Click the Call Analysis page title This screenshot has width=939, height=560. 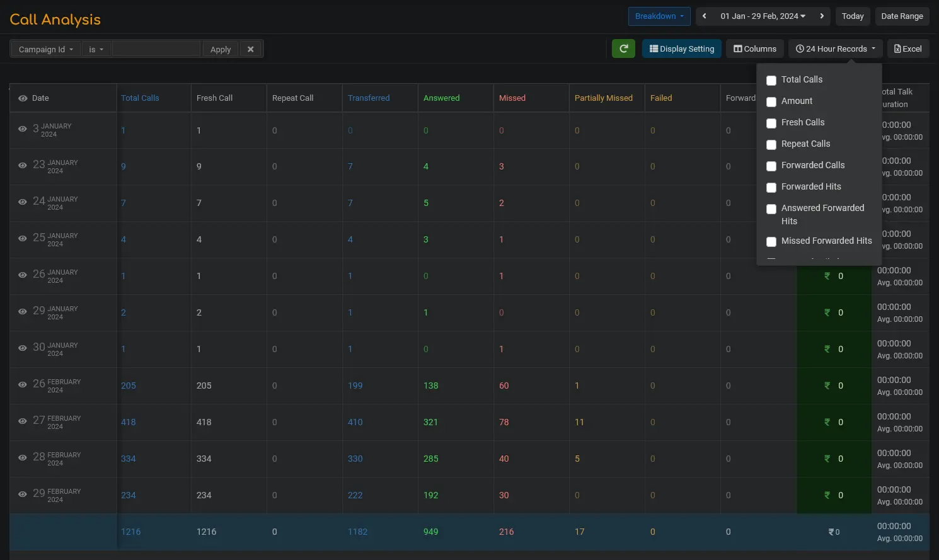coord(55,20)
